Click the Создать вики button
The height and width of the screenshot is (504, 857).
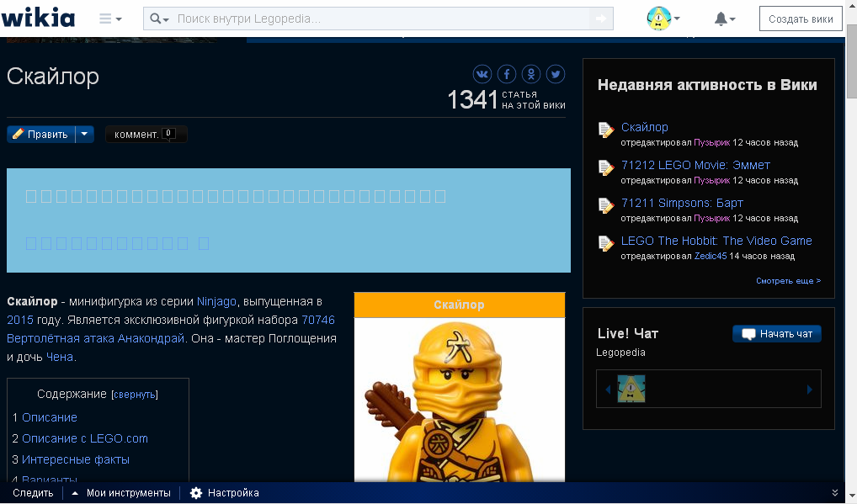coord(801,19)
